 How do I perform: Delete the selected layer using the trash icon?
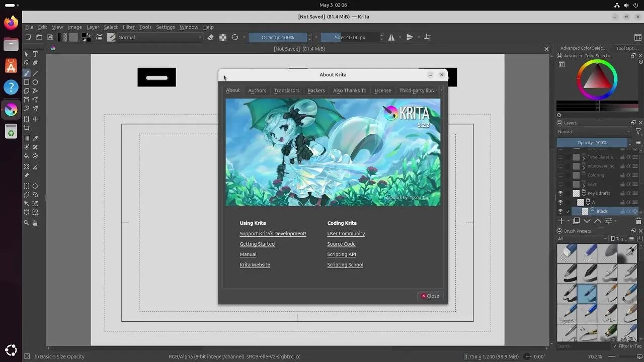tap(638, 221)
